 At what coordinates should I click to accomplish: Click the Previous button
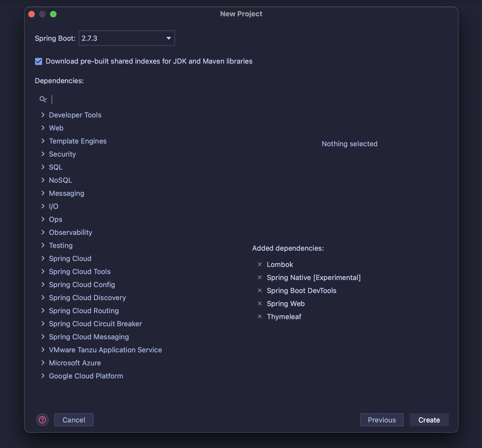point(382,420)
